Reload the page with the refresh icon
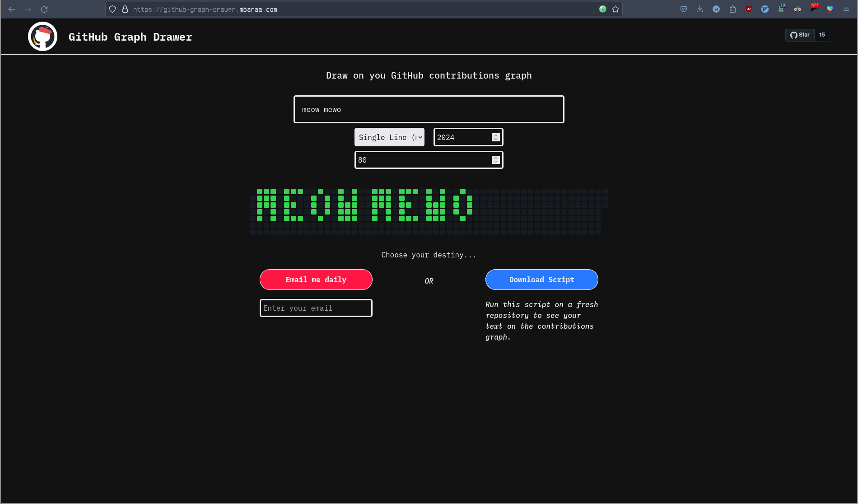 click(44, 9)
